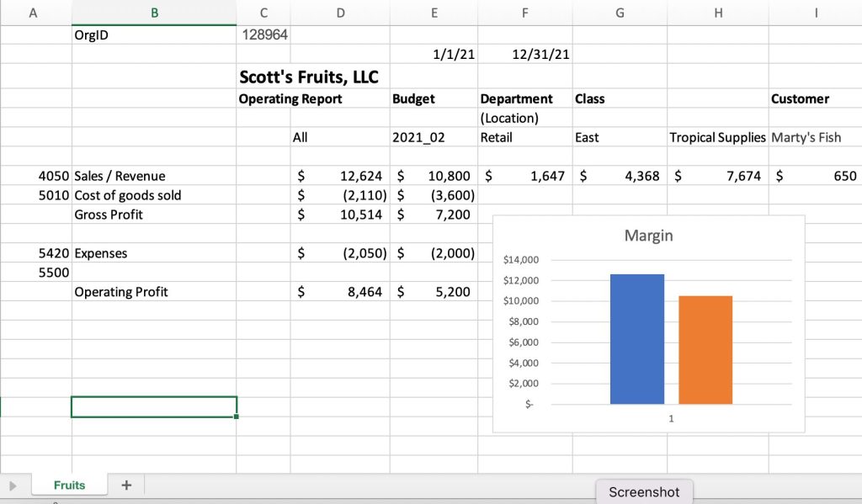This screenshot has width=862, height=504.
Task: Select the blue bar in the Margin chart
Action: click(x=636, y=339)
